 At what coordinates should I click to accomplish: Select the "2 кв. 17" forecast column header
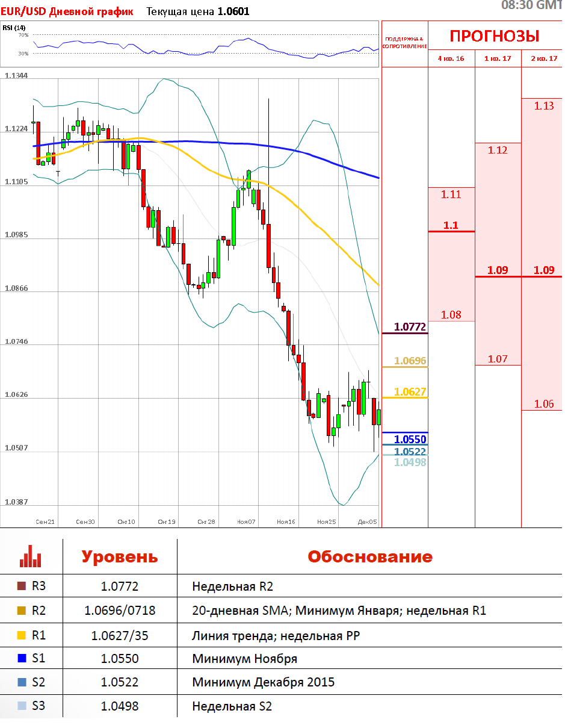click(543, 58)
